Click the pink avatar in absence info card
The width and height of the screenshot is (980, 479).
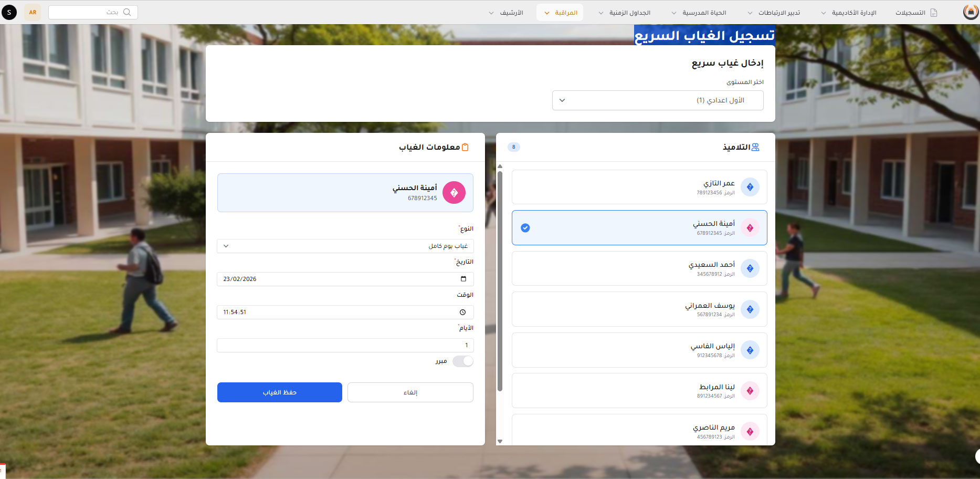click(x=454, y=193)
